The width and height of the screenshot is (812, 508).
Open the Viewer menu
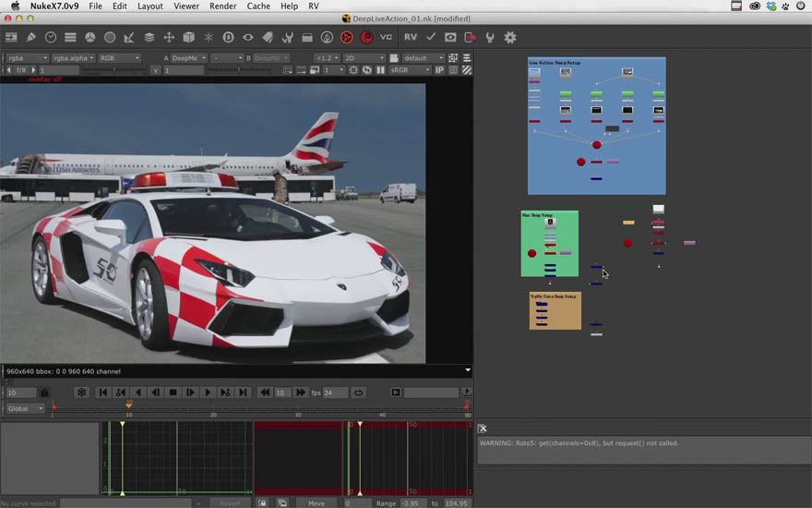(186, 6)
